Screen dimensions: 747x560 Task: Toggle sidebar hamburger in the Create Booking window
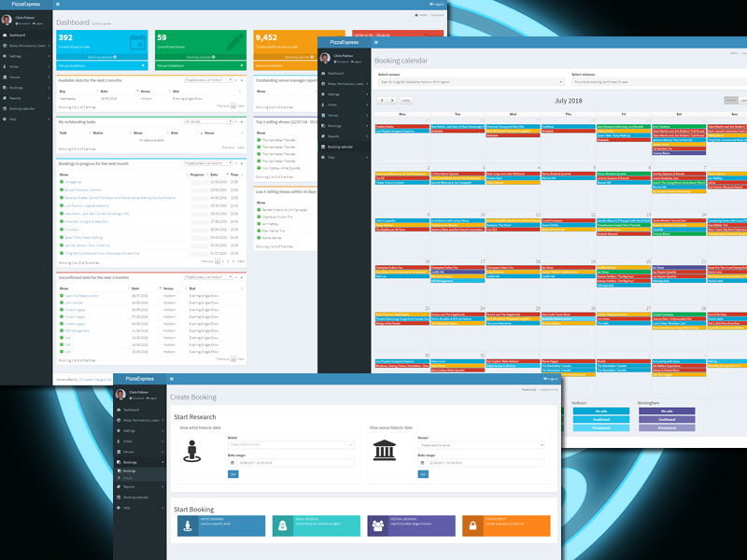pos(172,379)
